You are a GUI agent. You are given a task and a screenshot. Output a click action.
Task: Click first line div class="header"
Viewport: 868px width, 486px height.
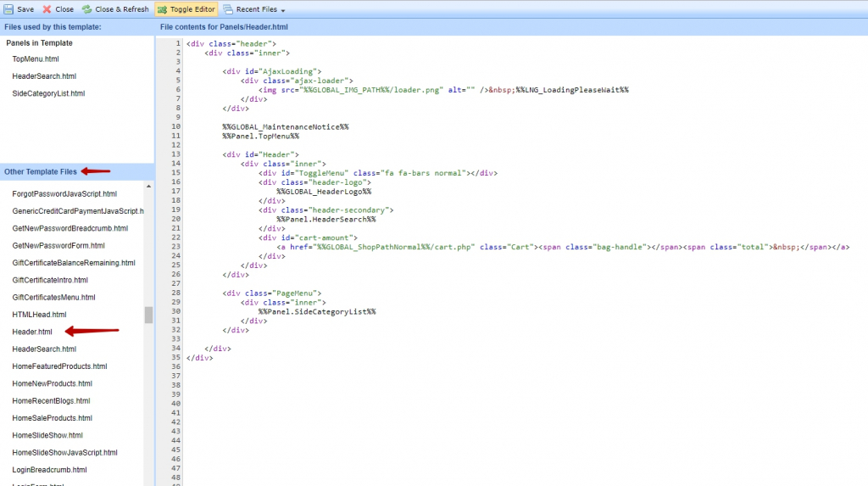(231, 44)
